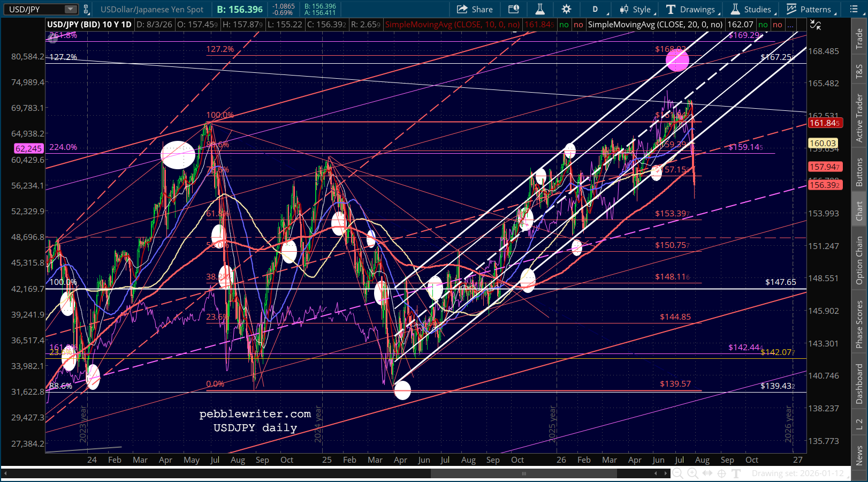
Task: Expand more studies ellipsis in header
Action: (x=790, y=25)
